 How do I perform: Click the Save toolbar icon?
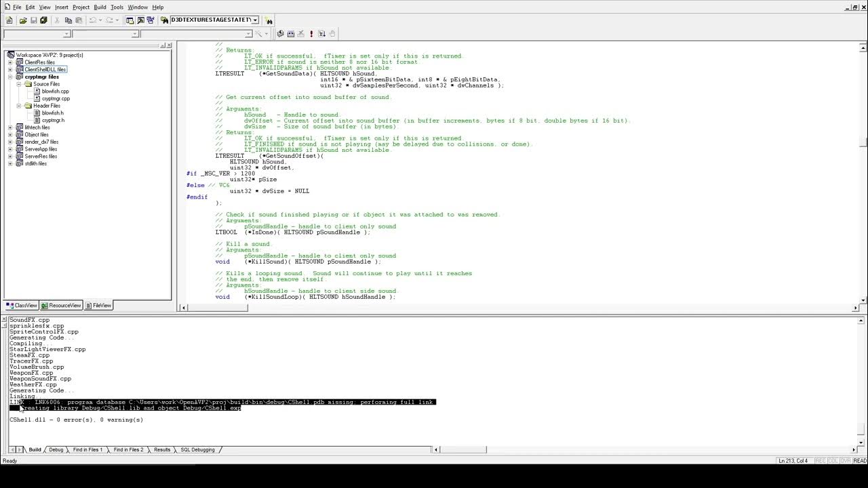(x=33, y=20)
